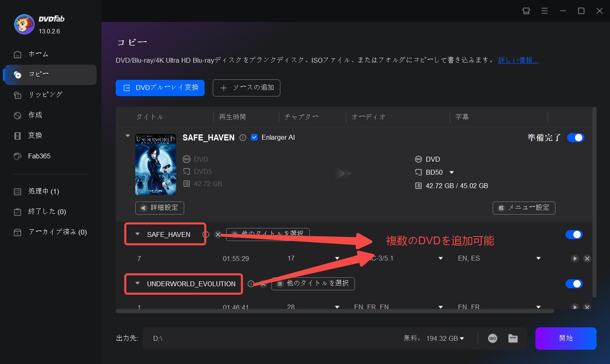
Task: Toggle the SAFE_HAVEN source switch
Action: click(574, 235)
